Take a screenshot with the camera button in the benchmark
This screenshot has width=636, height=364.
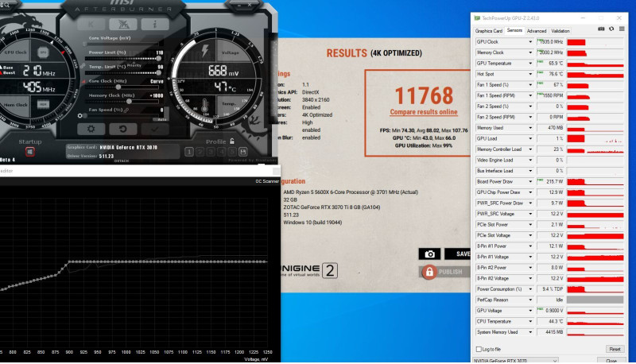tap(429, 254)
